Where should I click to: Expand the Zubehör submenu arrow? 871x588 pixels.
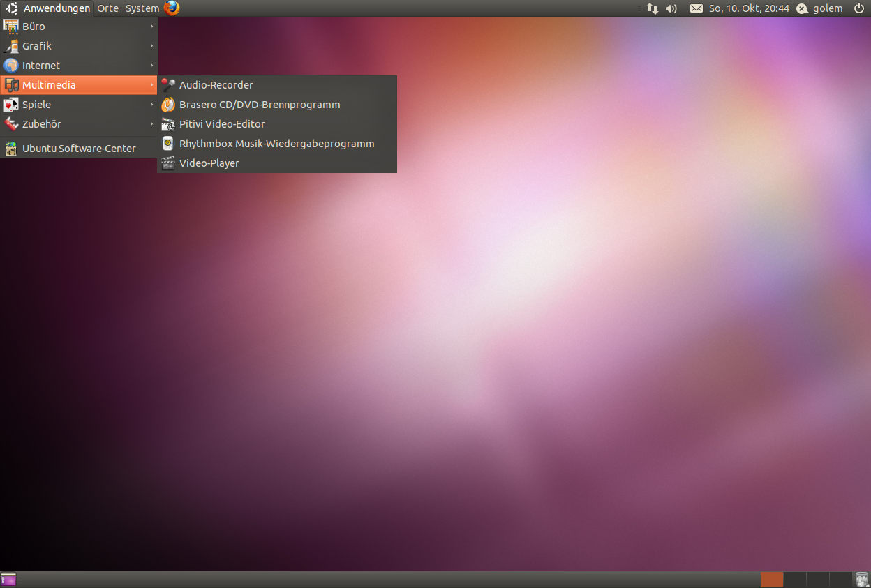pos(151,124)
